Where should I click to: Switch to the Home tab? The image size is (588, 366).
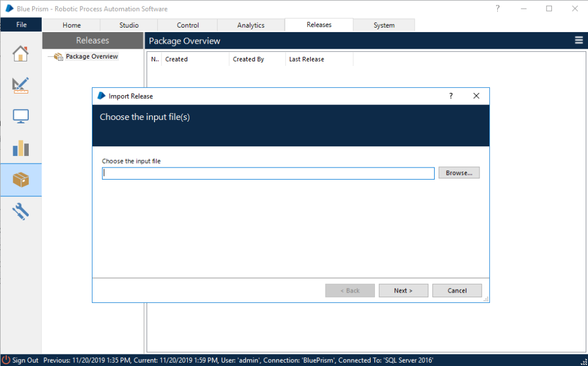pyautogui.click(x=72, y=25)
